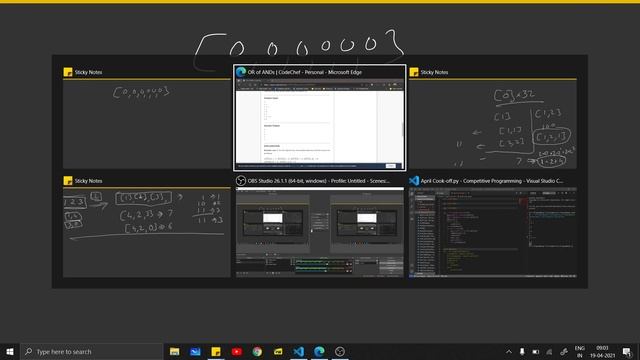This screenshot has height=360, width=640.
Task: Check the battery status tray icon
Action: tap(536, 351)
